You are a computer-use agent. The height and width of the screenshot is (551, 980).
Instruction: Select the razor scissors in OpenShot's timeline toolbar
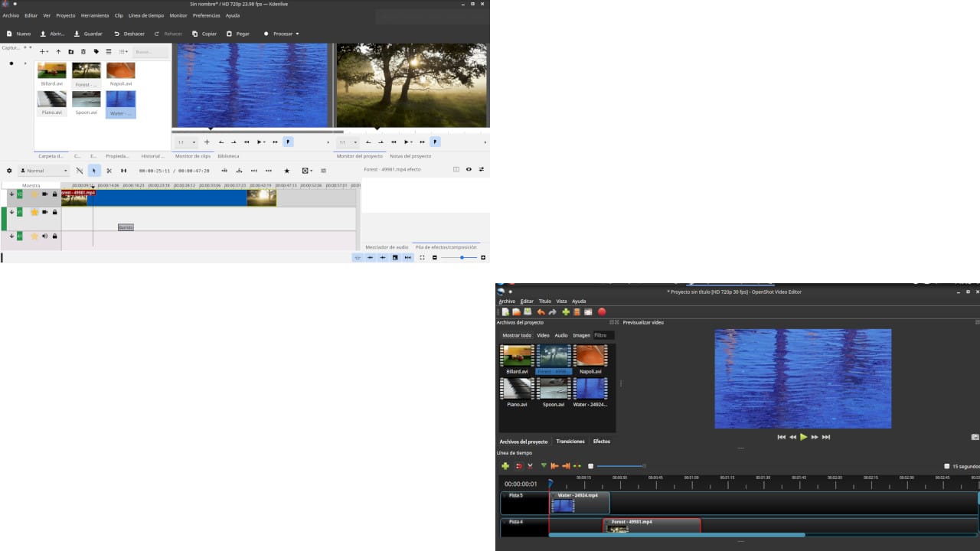pyautogui.click(x=530, y=465)
